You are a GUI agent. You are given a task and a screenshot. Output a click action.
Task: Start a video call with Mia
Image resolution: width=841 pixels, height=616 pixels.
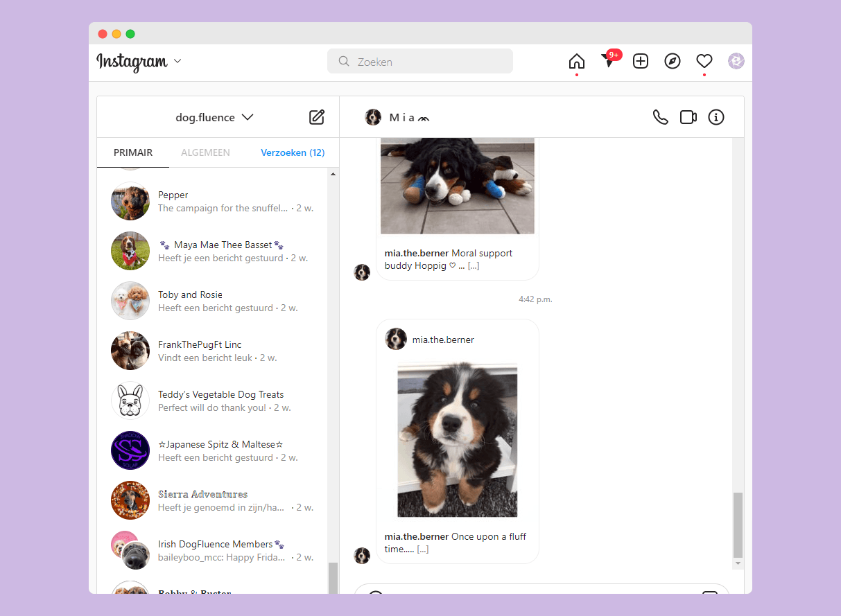tap(688, 117)
